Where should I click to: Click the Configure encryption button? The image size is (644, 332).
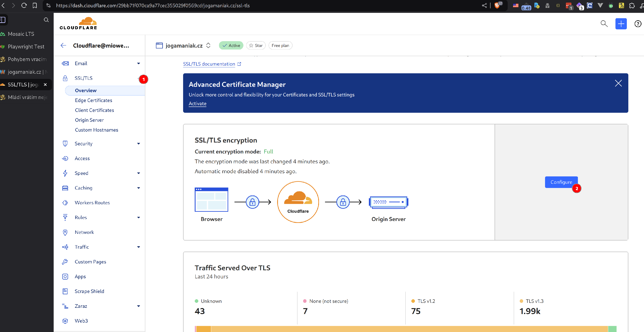click(x=561, y=182)
